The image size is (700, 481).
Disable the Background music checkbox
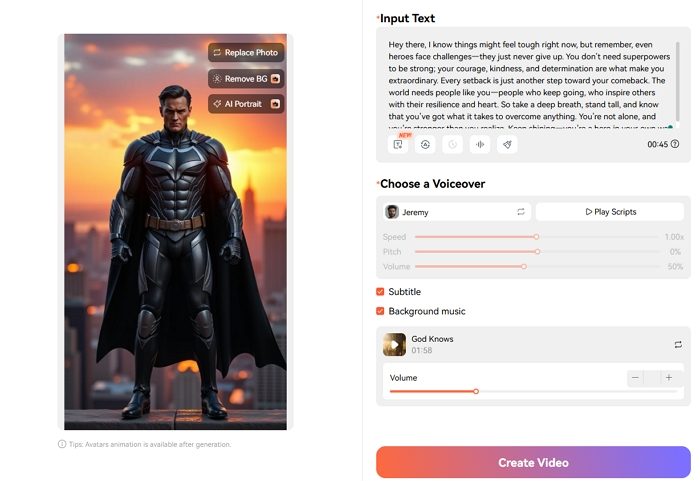tap(380, 311)
